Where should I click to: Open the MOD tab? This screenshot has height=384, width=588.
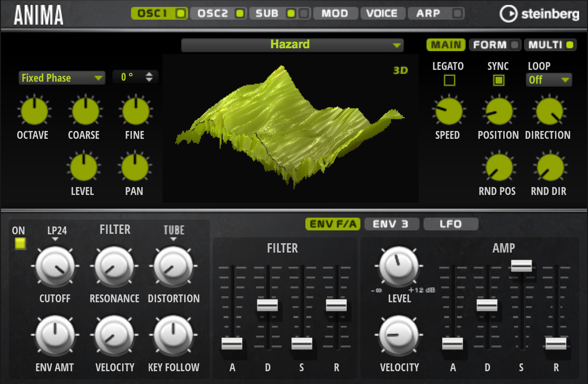point(335,13)
